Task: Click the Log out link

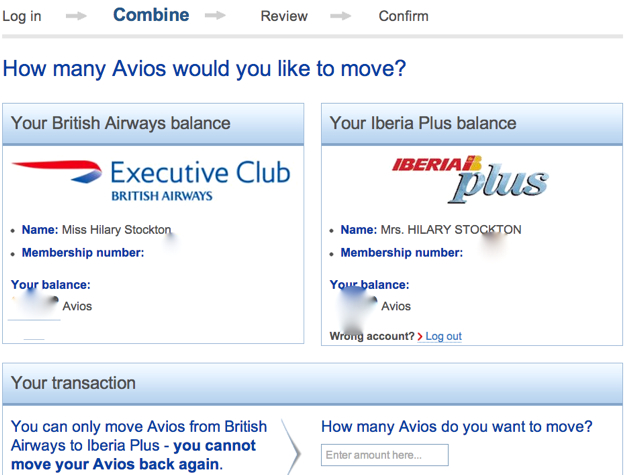Action: pyautogui.click(x=444, y=336)
